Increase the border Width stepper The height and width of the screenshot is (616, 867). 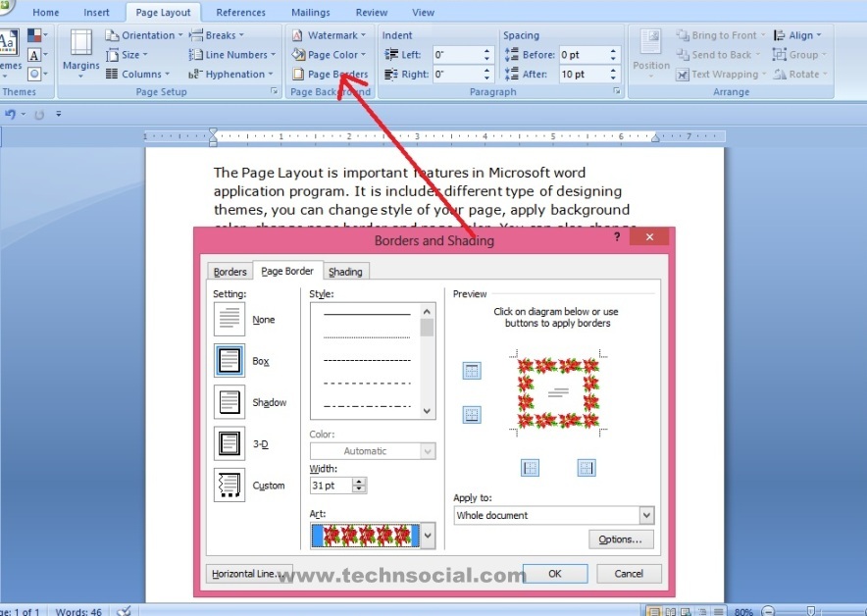click(358, 481)
